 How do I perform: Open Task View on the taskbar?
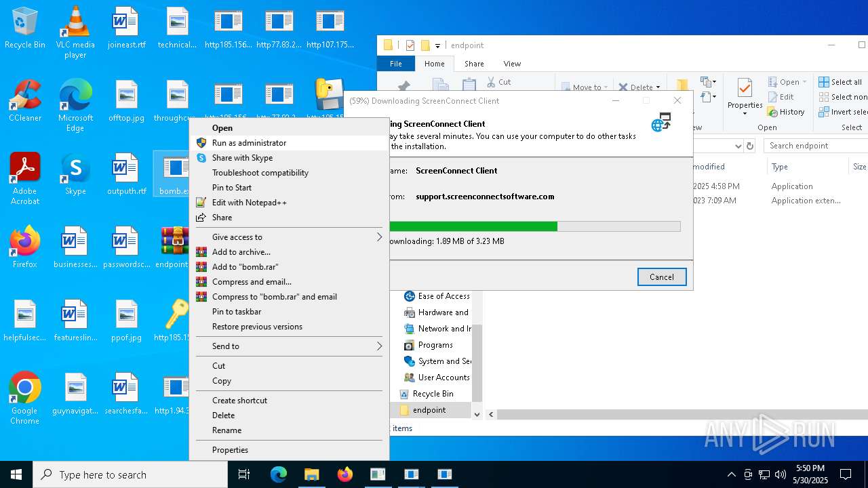244,474
